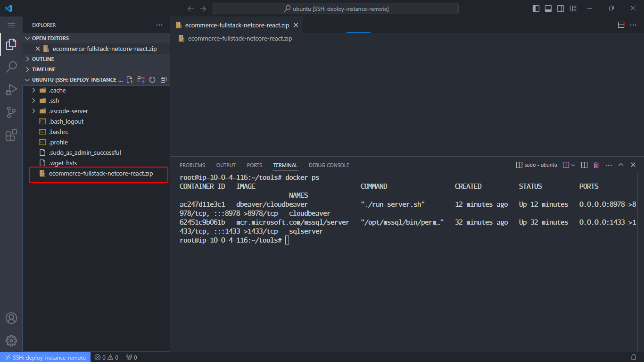Screen dimensions: 644x362
Task: Open notifications bell in status bar
Action: pos(634,357)
